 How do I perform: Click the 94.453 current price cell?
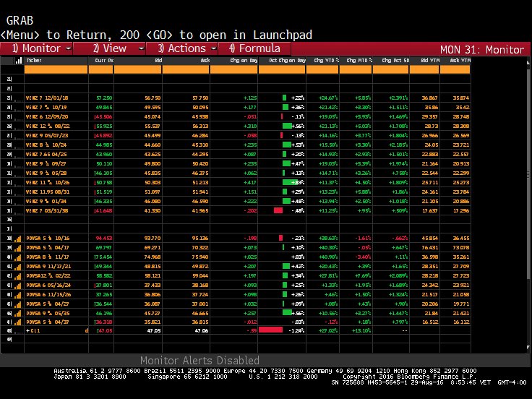point(104,239)
